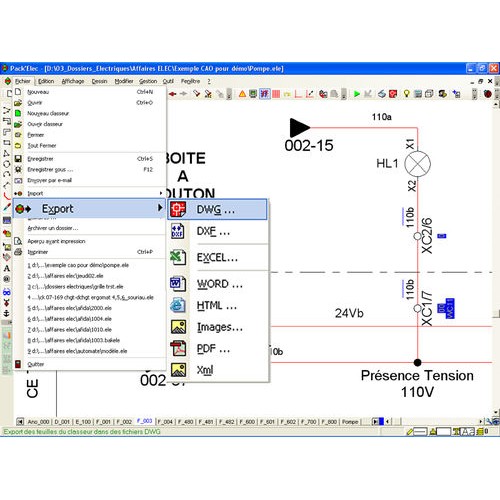Click the DXF export icon

click(x=177, y=231)
